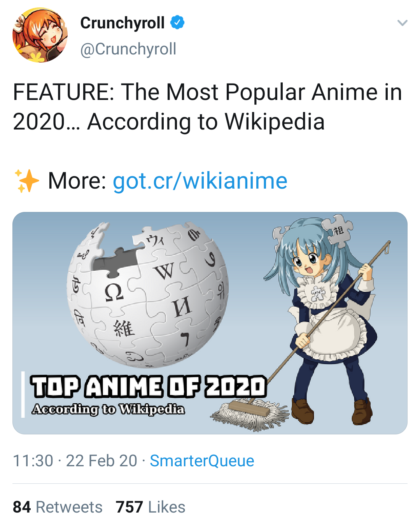The height and width of the screenshot is (525, 420).
Task: Click the blue verified badge
Action: 178,23
